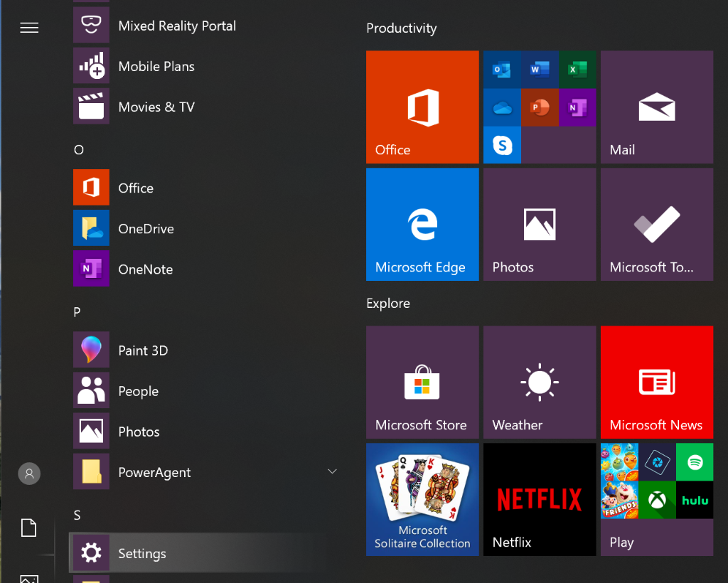This screenshot has width=728, height=583.
Task: Open the Settings app entry
Action: [x=204, y=553]
